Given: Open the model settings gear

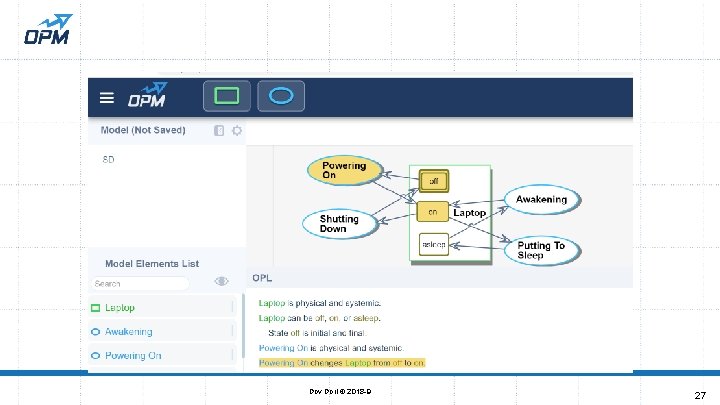Looking at the screenshot, I should [237, 130].
